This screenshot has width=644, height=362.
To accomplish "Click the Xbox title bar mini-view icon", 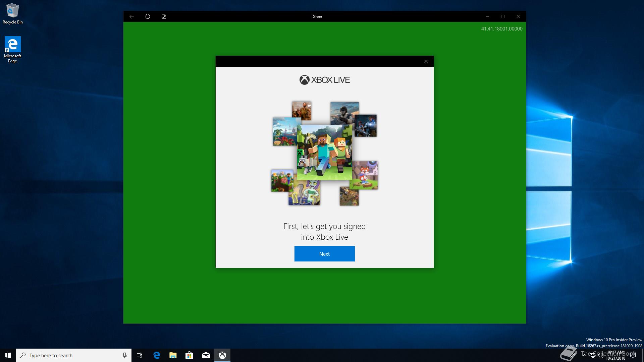I will 164,16.
